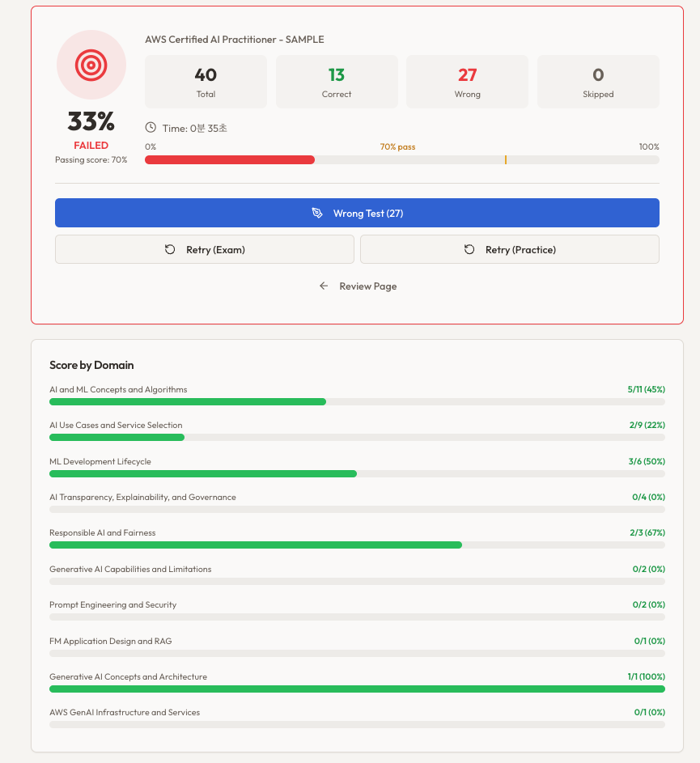Click 'AI Use Cases and Service Selection' label
This screenshot has height=763, width=700.
point(116,426)
